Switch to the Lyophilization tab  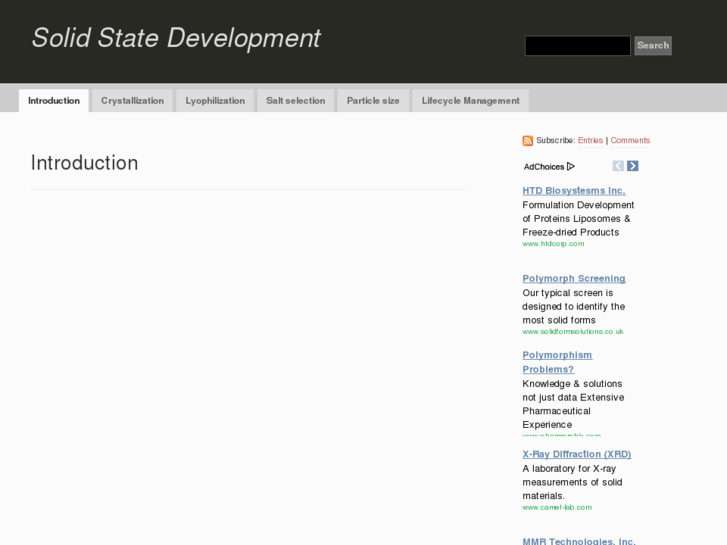coord(215,101)
